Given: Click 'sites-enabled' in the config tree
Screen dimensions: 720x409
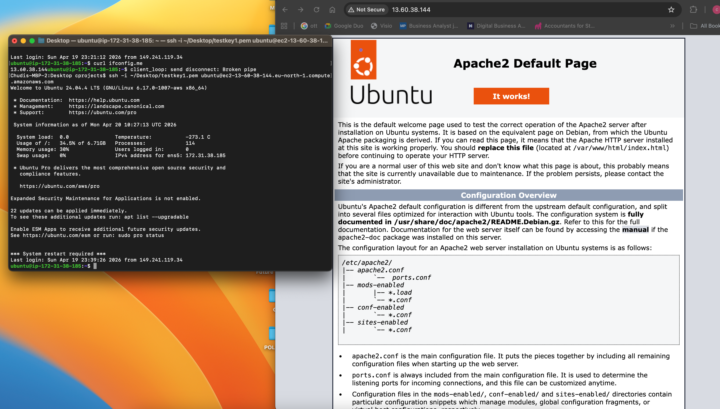Looking at the screenshot, I should point(382,322).
